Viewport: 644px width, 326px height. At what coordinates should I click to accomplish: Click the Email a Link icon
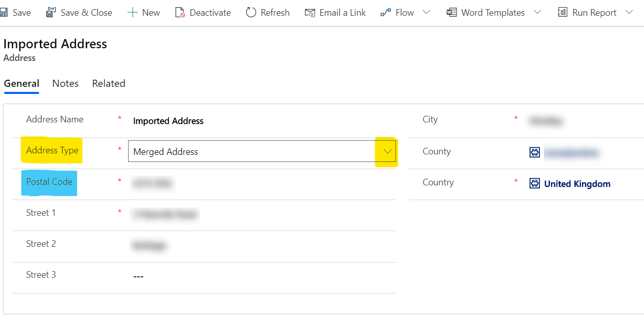pos(310,12)
